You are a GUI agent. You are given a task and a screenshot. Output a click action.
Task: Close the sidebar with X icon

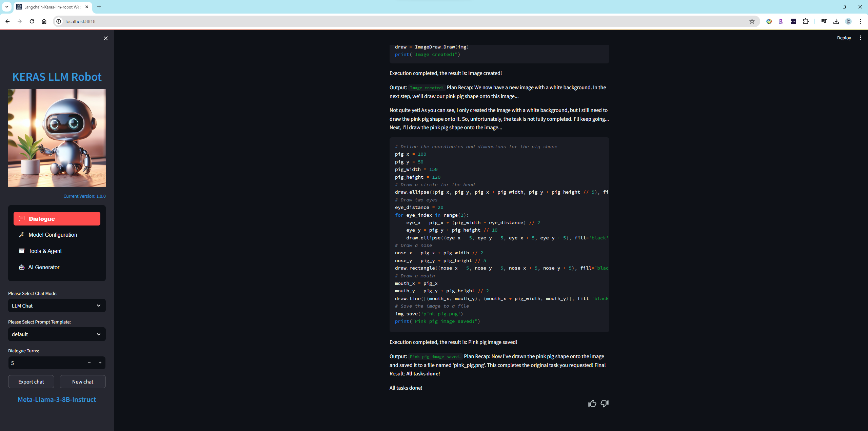(x=106, y=38)
